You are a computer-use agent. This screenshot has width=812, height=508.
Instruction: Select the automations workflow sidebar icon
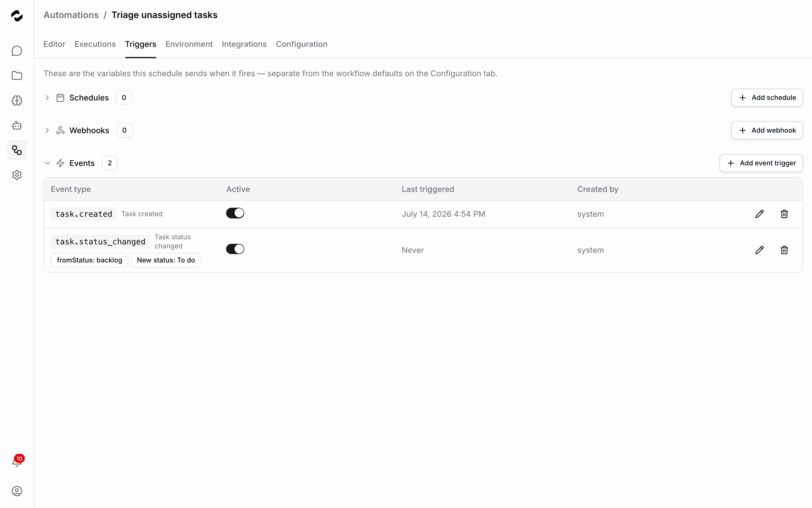click(17, 150)
